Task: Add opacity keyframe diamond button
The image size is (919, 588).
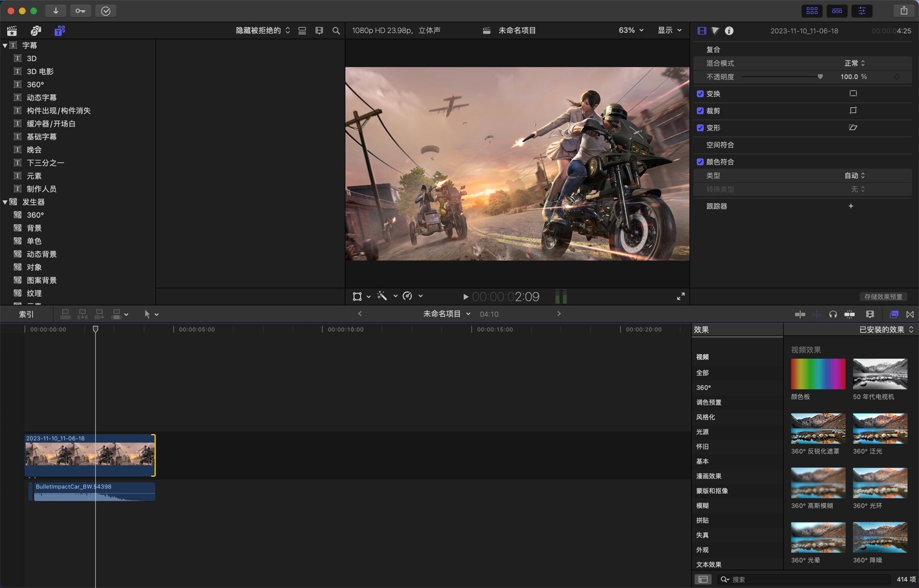Action: tap(897, 77)
